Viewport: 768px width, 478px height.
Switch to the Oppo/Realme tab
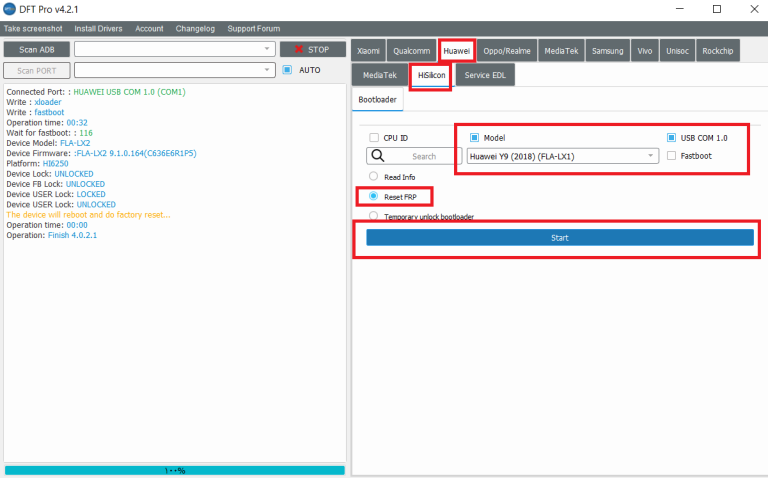(507, 50)
